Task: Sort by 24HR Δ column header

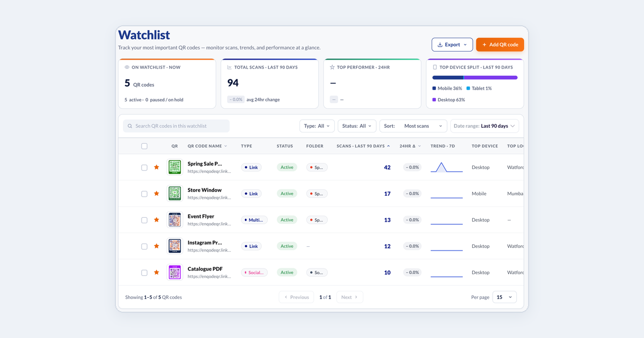Action: (x=411, y=146)
